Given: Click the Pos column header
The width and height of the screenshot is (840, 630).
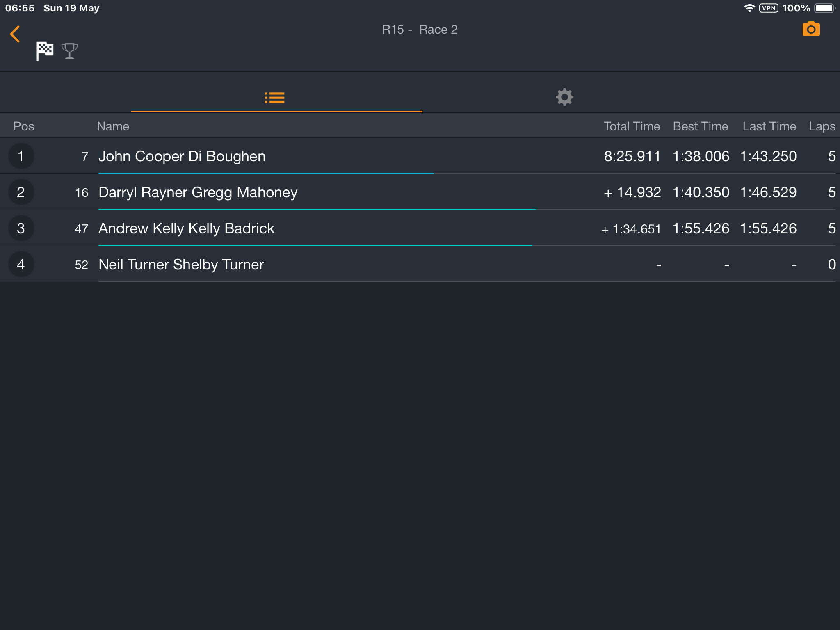Looking at the screenshot, I should coord(24,126).
